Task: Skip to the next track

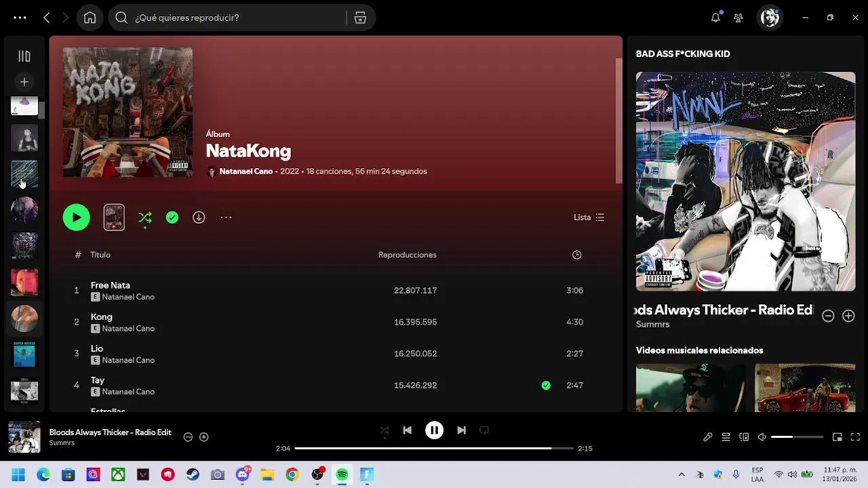Action: tap(461, 430)
